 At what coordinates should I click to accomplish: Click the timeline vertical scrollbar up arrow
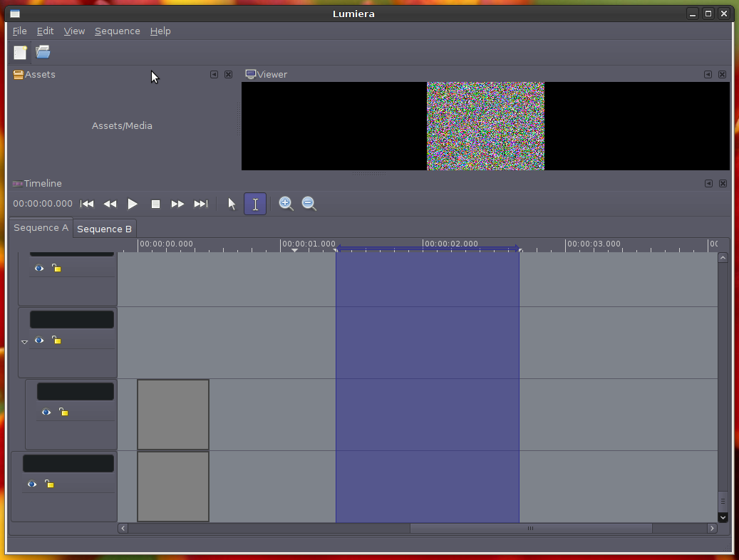pos(723,258)
